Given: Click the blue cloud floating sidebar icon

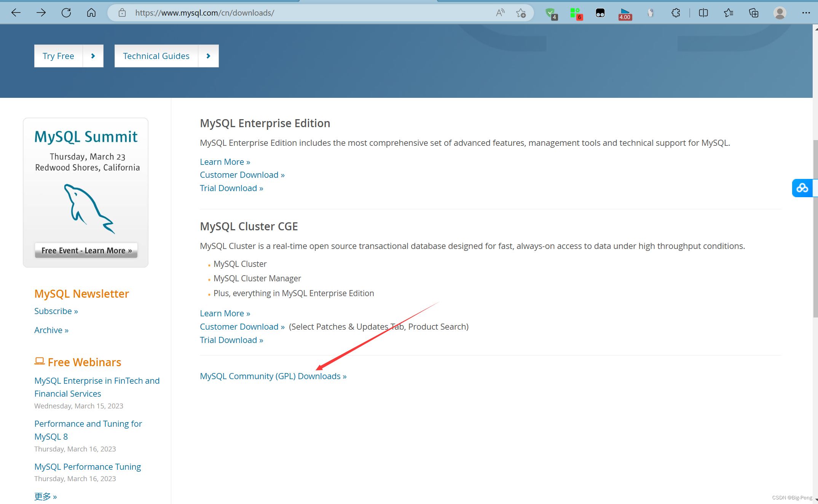Looking at the screenshot, I should click(802, 188).
